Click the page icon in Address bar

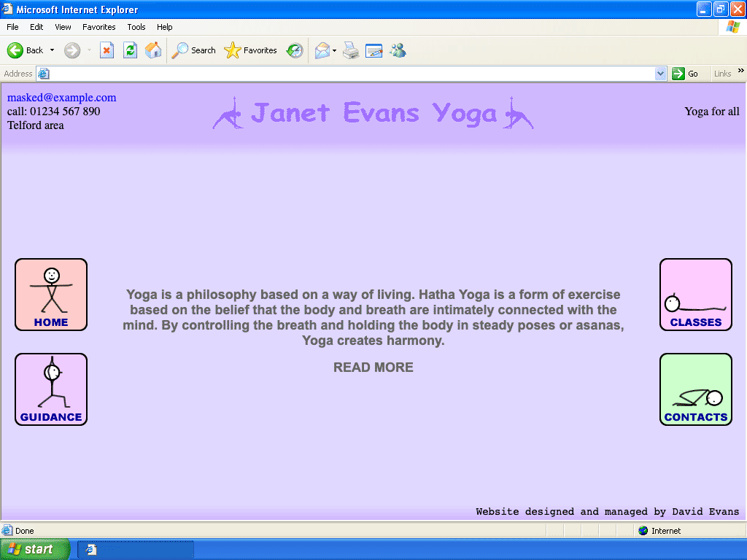point(43,74)
